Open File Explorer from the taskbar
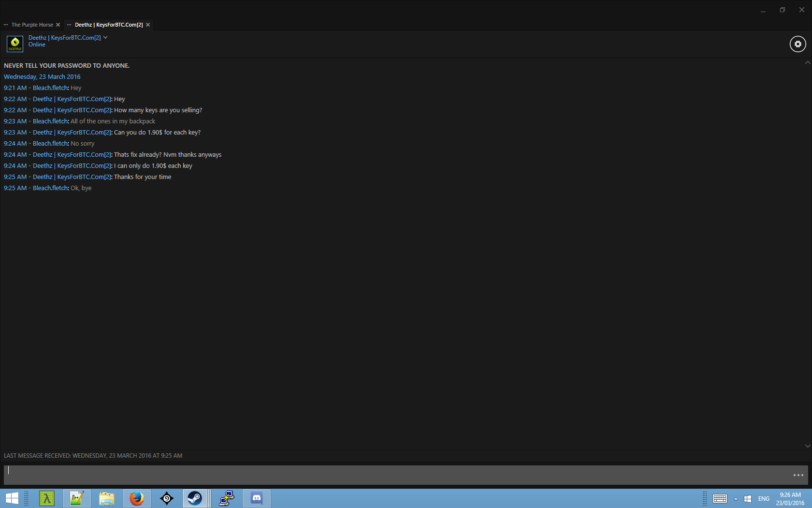Viewport: 812px width, 508px height. [107, 498]
